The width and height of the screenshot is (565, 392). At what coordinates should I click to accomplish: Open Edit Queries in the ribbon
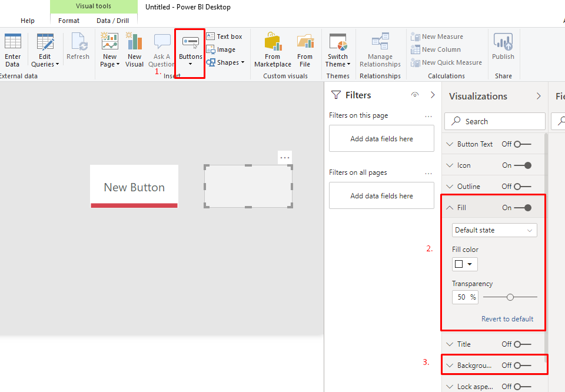pyautogui.click(x=45, y=51)
